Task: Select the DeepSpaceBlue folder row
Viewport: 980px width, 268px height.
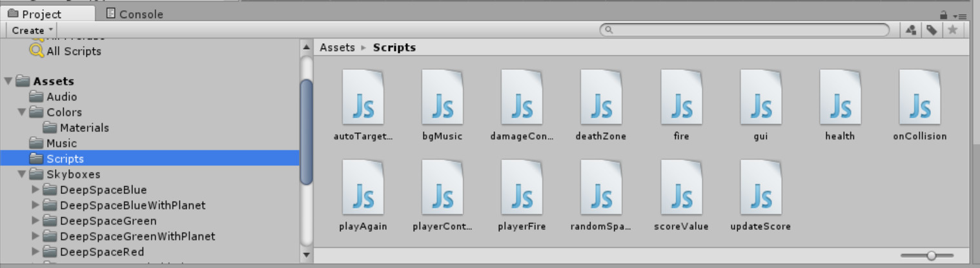Action: 95,190
